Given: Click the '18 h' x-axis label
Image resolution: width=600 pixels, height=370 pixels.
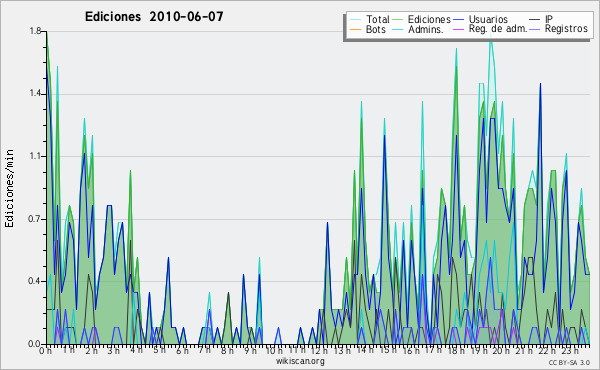Looking at the screenshot, I should tap(456, 350).
